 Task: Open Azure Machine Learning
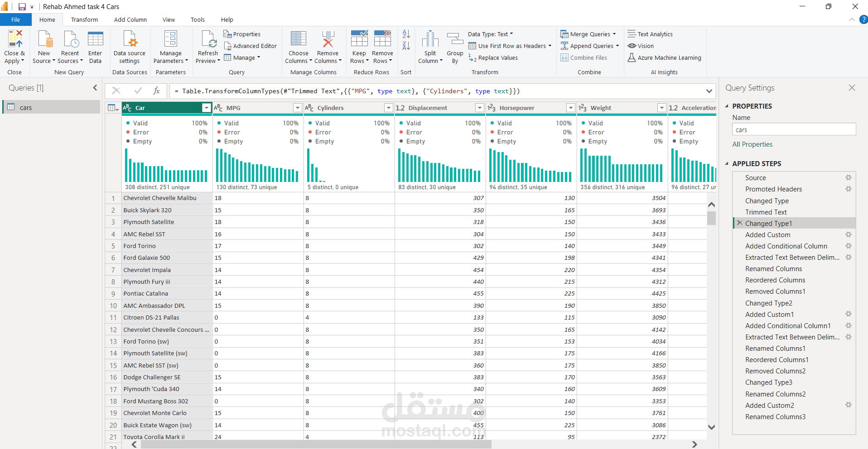(x=664, y=57)
